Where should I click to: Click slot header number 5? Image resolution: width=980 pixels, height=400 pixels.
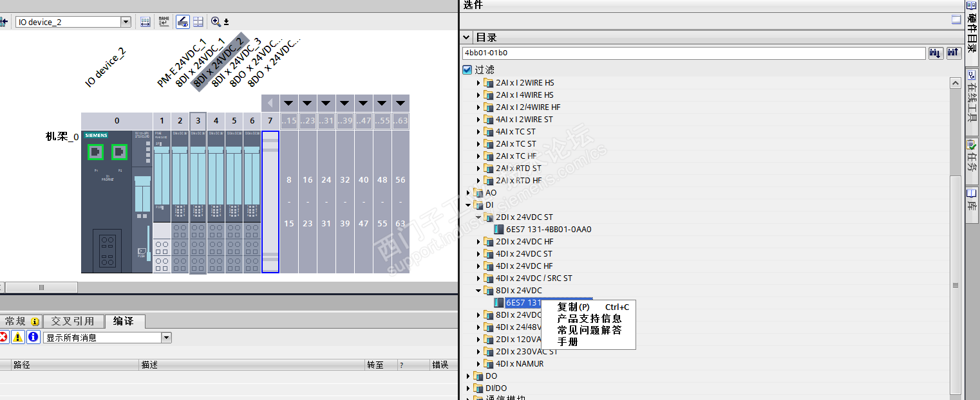pyautogui.click(x=234, y=120)
